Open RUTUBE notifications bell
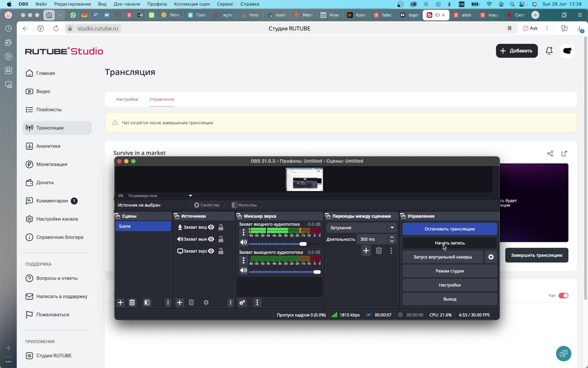588x368 pixels. click(x=549, y=51)
